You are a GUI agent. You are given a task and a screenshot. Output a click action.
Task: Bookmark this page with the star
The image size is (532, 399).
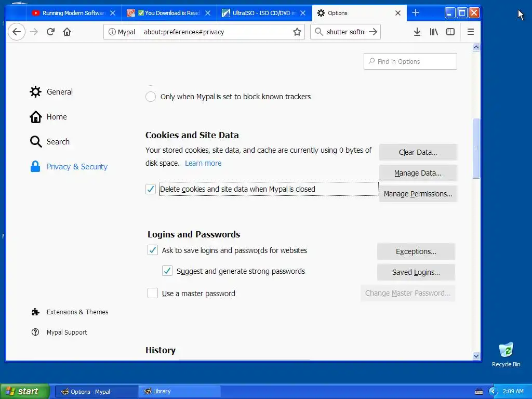[297, 32]
